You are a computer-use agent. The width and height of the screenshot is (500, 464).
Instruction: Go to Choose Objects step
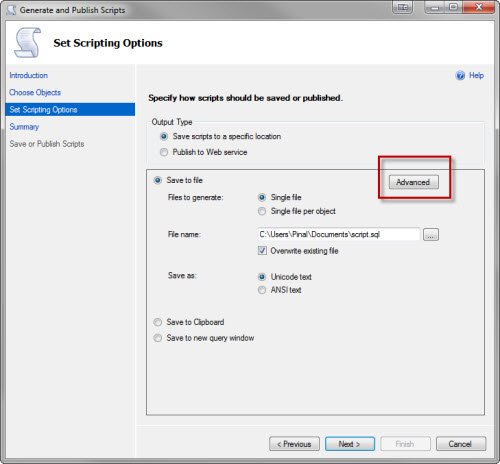pos(35,92)
